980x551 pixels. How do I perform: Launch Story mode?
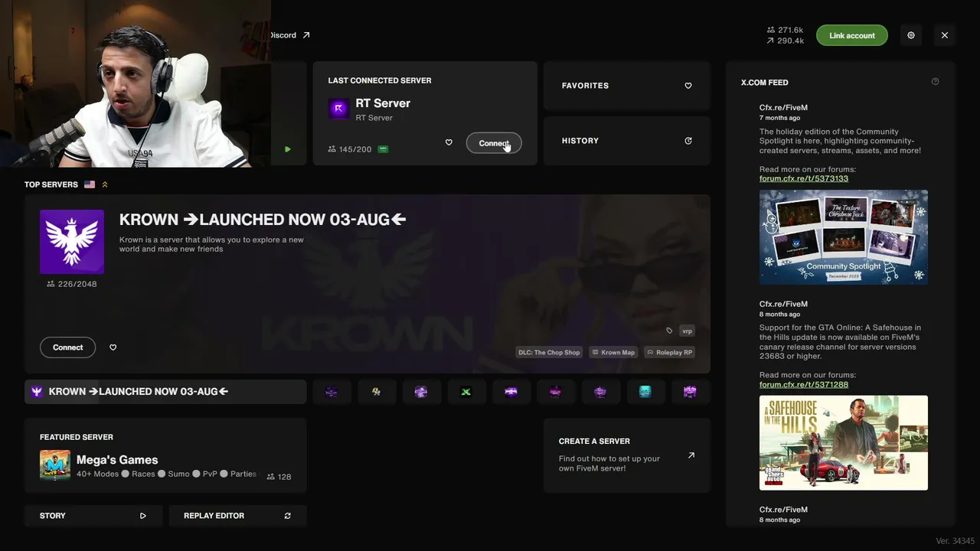(x=93, y=516)
